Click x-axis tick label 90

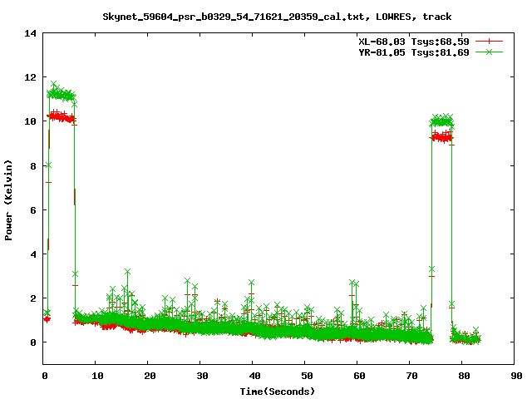click(x=516, y=376)
